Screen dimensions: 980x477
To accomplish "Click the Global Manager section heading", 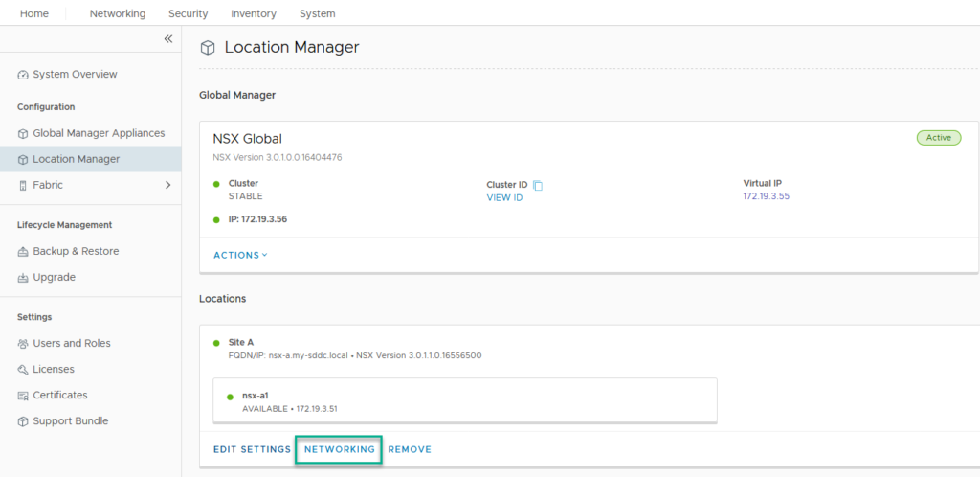I will tap(237, 95).
